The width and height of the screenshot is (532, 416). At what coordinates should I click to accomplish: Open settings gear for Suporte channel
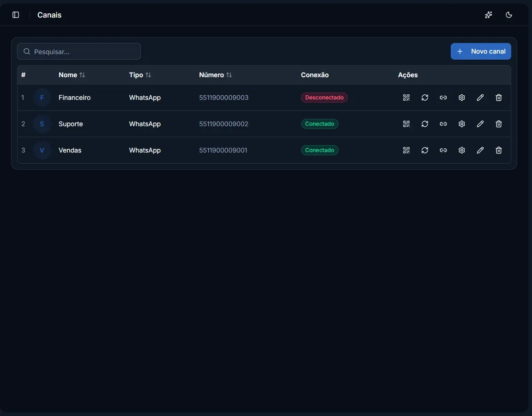462,124
